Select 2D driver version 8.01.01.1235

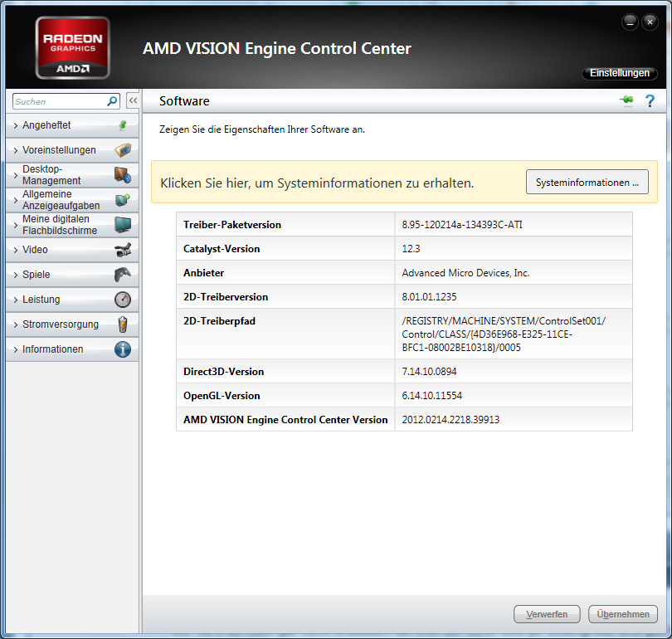(x=429, y=296)
